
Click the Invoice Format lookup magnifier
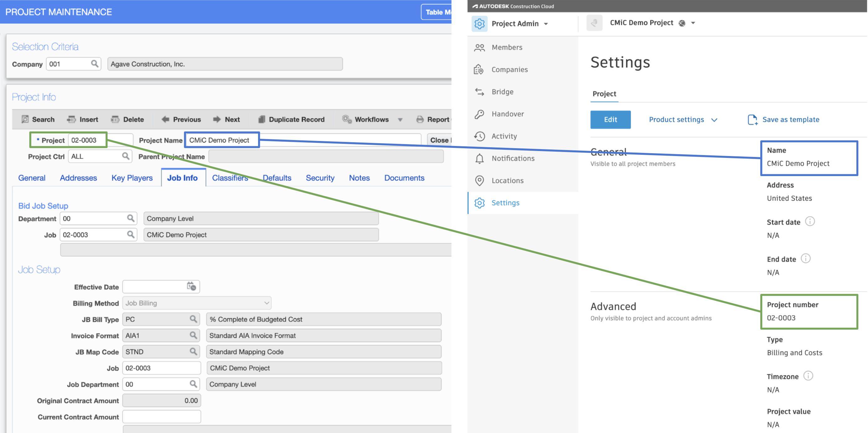coord(193,335)
